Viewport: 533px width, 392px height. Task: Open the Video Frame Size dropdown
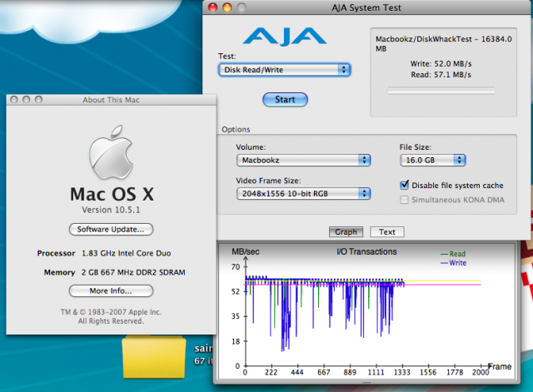tap(303, 194)
